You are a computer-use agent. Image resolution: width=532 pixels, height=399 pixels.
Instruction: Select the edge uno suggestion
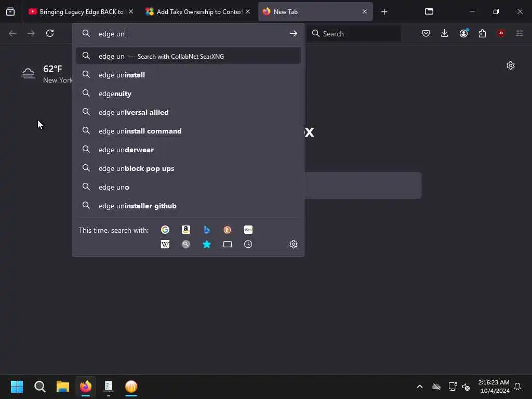click(x=188, y=187)
